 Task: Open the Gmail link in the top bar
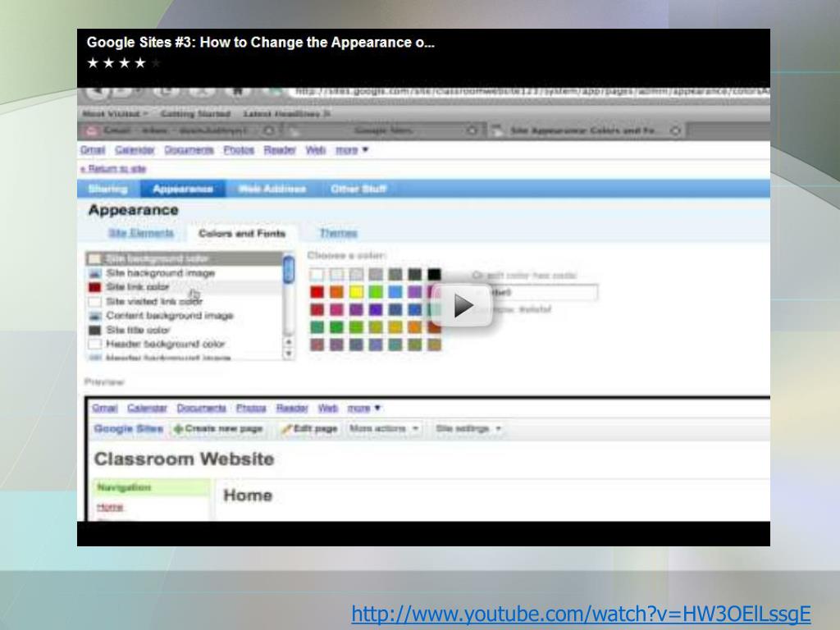(x=93, y=150)
